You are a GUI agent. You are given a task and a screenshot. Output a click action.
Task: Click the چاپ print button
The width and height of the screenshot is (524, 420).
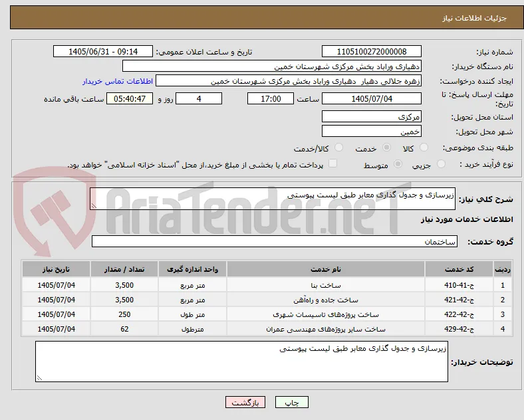[x=292, y=403]
